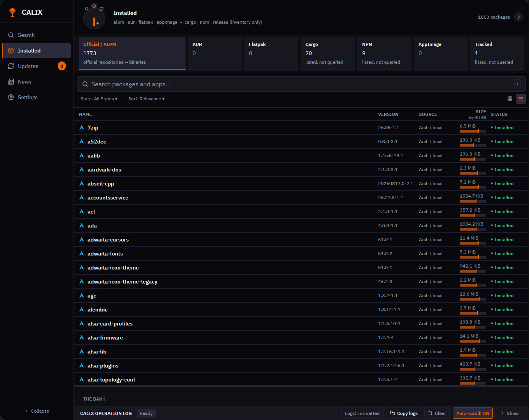This screenshot has height=420, width=529.
Task: Select the AppImage source tab
Action: click(x=441, y=53)
